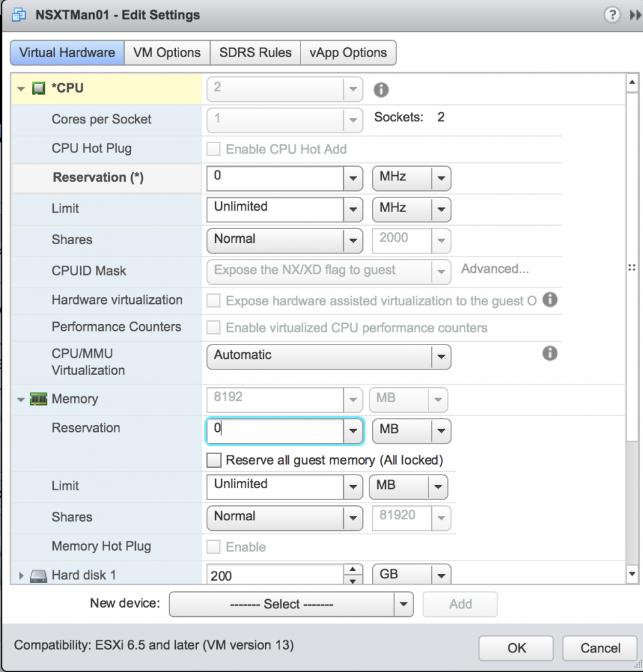Click the scrollbar down arrow
The image size is (643, 672).
point(633,574)
